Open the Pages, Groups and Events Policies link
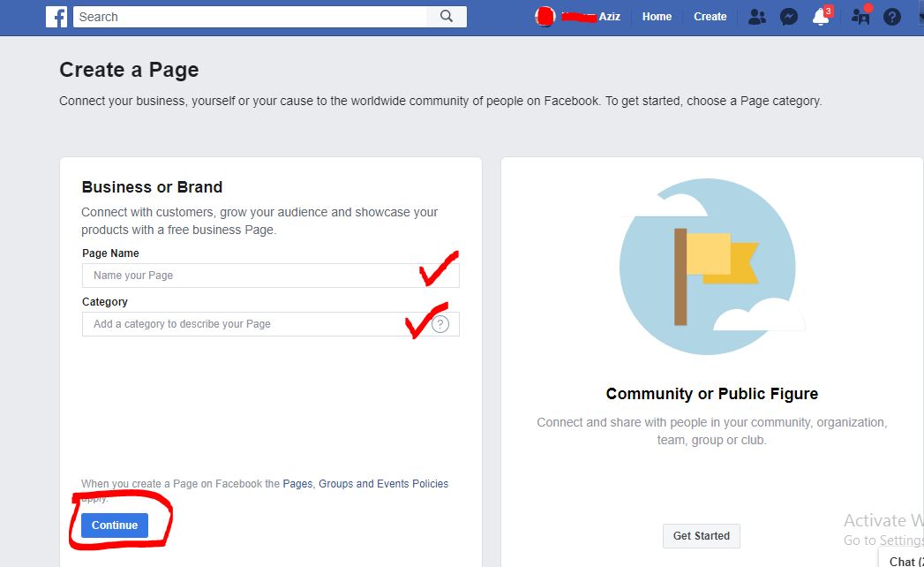924x567 pixels. (367, 483)
